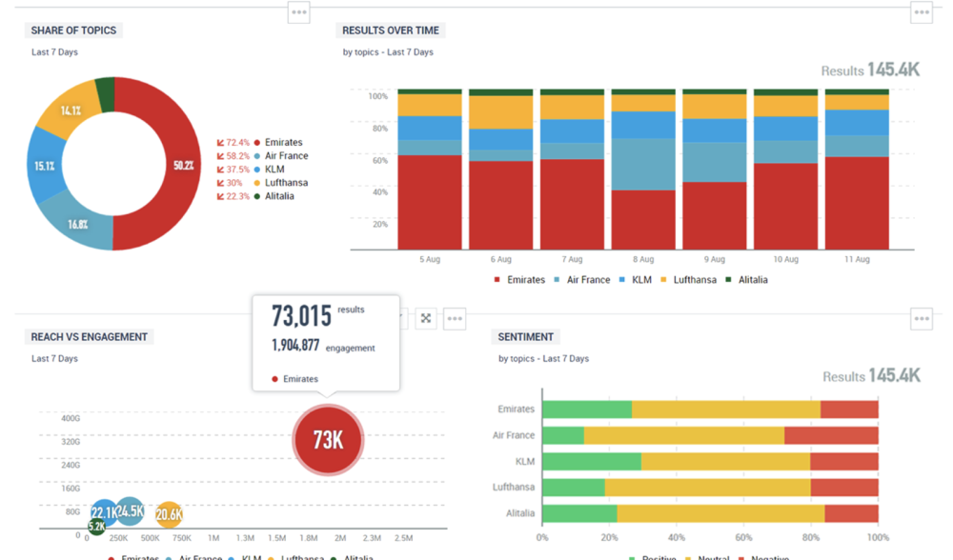Select the 14.1% Lufthansa donut segment
This screenshot has height=560, width=953.
71,110
